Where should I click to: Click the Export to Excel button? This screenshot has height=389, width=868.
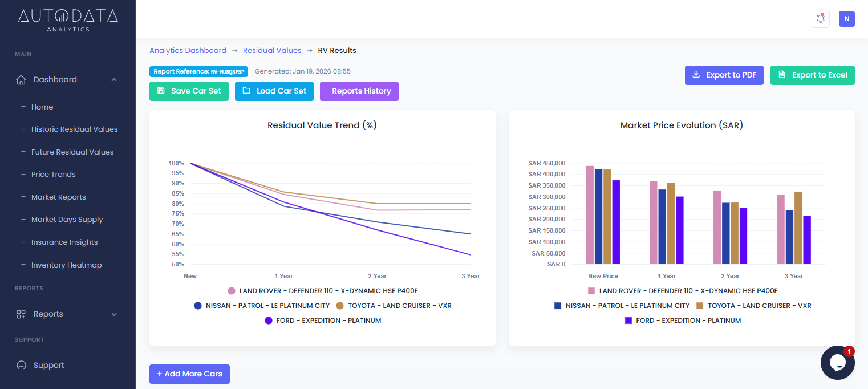(812, 75)
